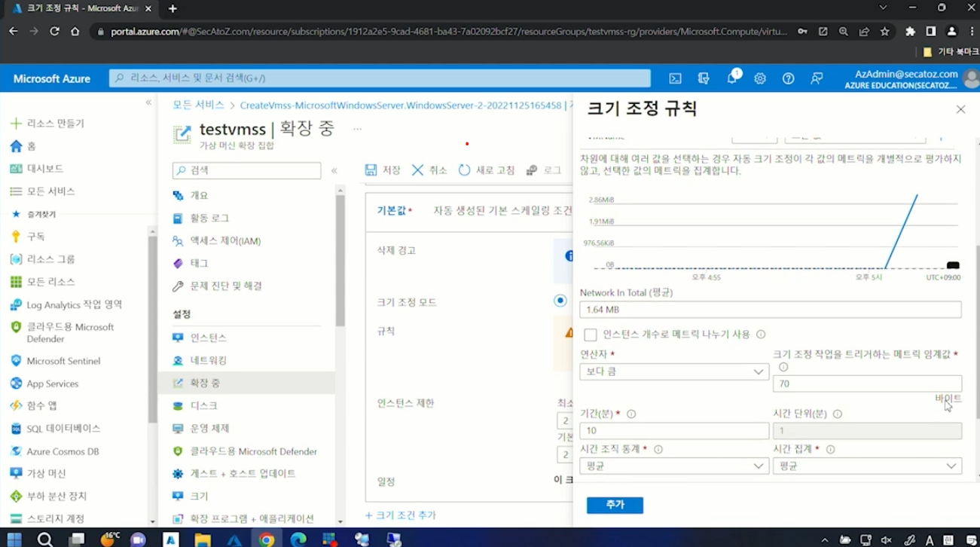Screen dimensions: 980x547
Task: Click the 모든 리소스 grid icon
Action: 16,281
